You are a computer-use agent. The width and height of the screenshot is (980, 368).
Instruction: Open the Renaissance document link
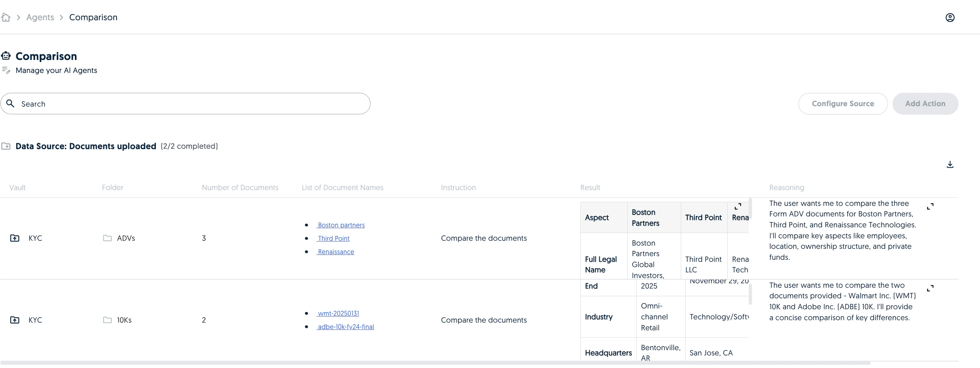(335, 252)
